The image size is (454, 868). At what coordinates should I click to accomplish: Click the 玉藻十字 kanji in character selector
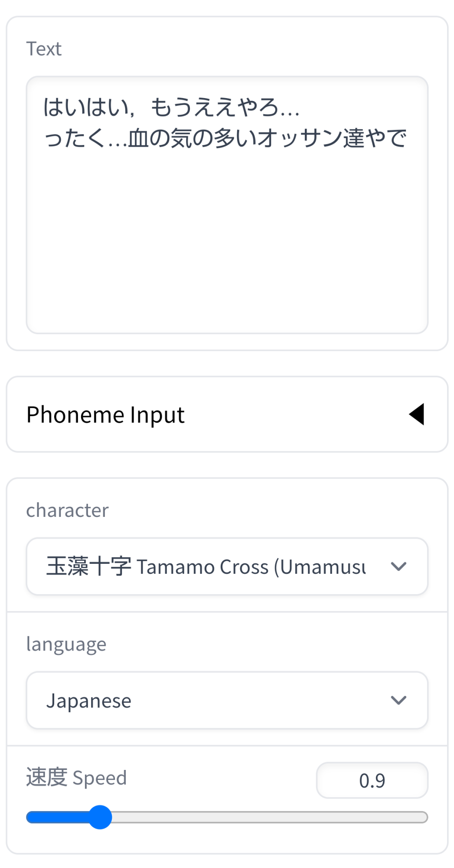(x=88, y=566)
